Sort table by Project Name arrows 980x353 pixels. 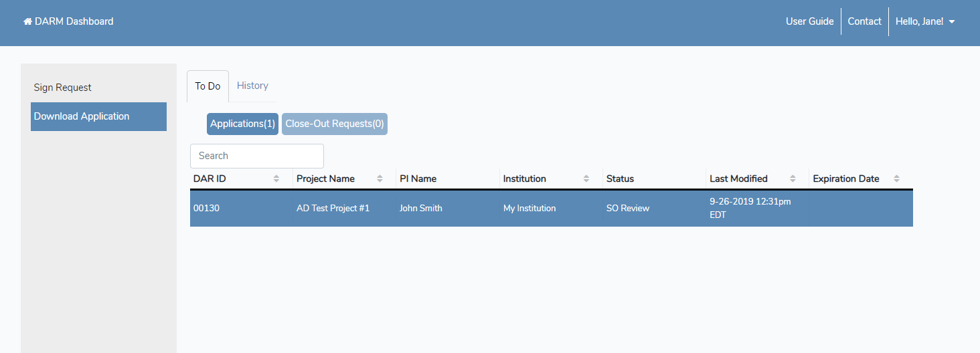pyautogui.click(x=380, y=179)
